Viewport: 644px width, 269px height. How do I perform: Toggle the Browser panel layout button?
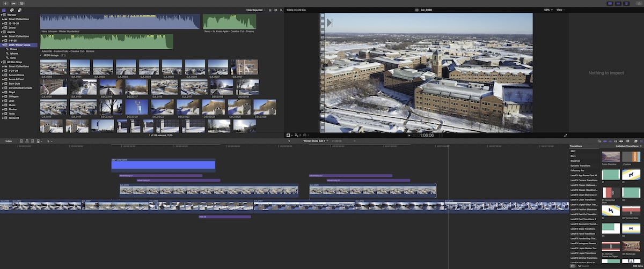coord(610,3)
